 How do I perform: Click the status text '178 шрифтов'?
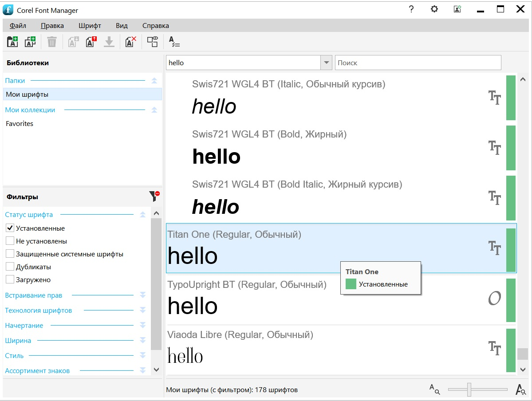pyautogui.click(x=276, y=390)
